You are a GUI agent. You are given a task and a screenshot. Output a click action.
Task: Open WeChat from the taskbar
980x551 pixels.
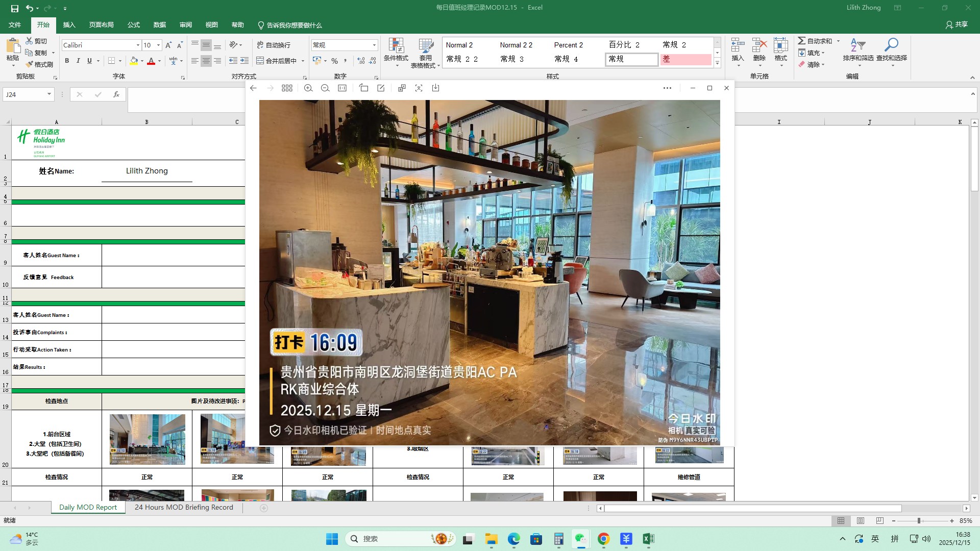click(580, 539)
